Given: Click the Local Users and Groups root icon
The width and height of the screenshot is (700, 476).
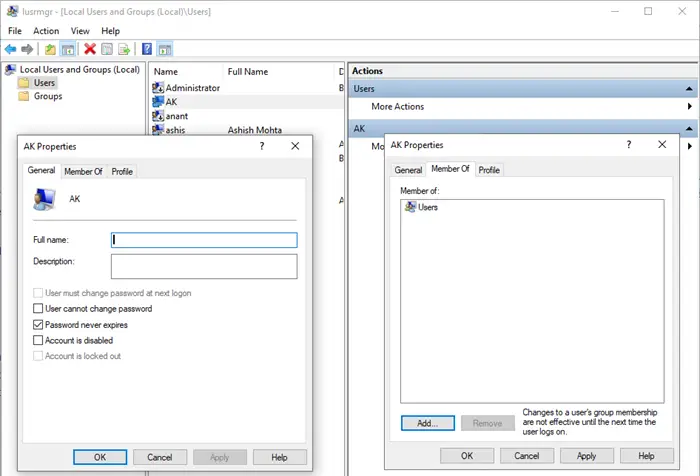Looking at the screenshot, I should pos(10,69).
